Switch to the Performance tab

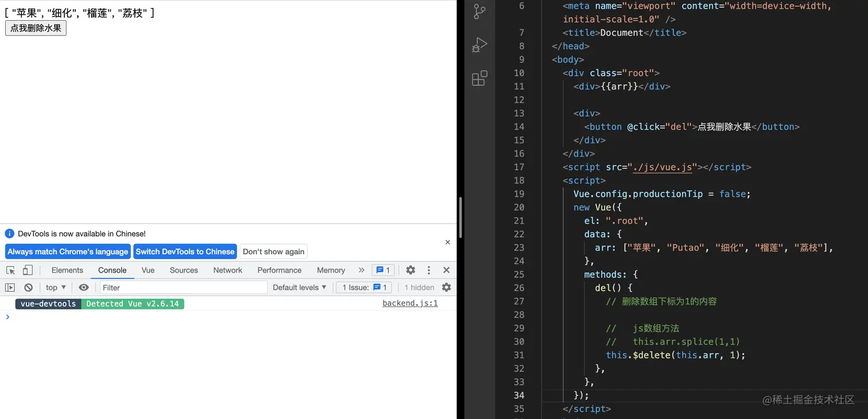tap(280, 270)
